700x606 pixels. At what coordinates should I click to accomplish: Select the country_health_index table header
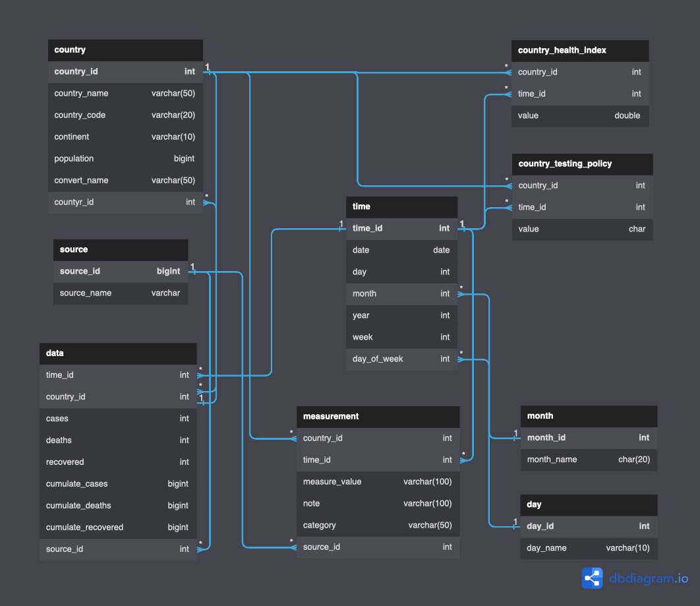tap(580, 51)
